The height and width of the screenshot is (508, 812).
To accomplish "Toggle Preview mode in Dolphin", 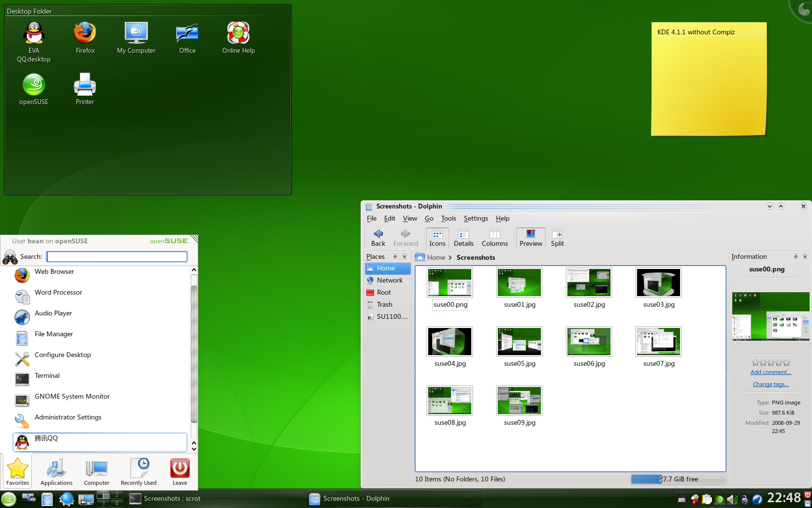I will (531, 238).
